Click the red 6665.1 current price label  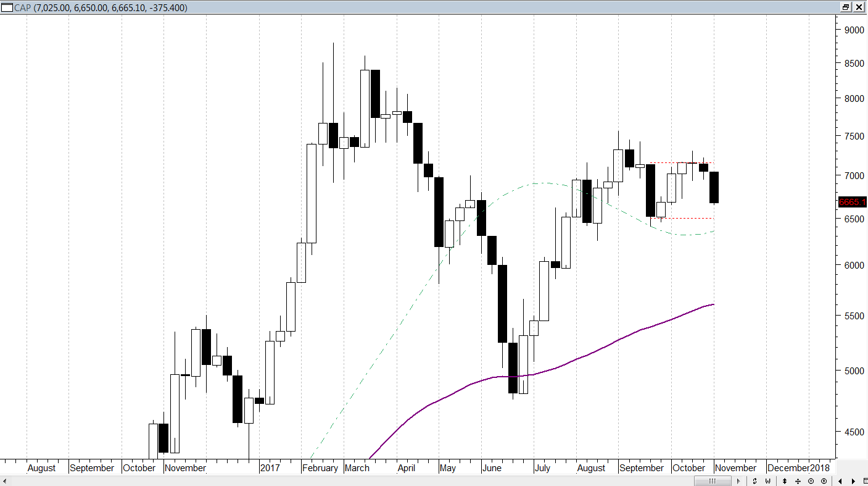(x=852, y=202)
